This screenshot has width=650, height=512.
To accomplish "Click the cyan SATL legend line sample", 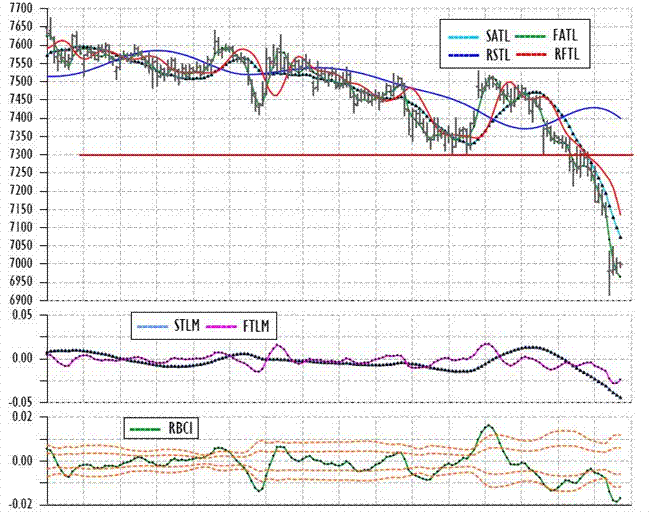I will pyautogui.click(x=463, y=38).
